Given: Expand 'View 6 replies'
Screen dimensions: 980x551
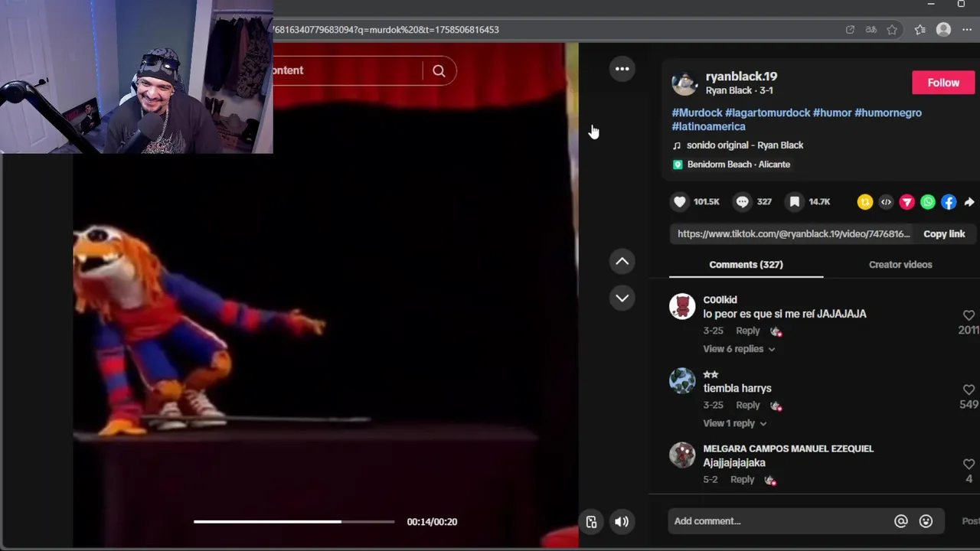Looking at the screenshot, I should (739, 349).
